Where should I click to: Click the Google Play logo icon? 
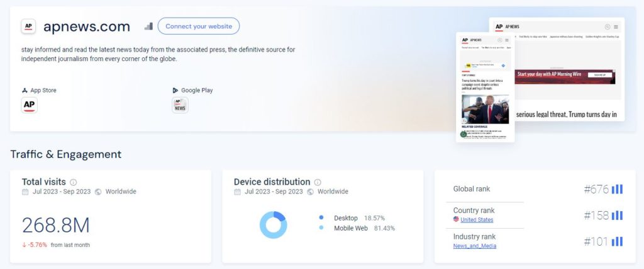pos(175,91)
